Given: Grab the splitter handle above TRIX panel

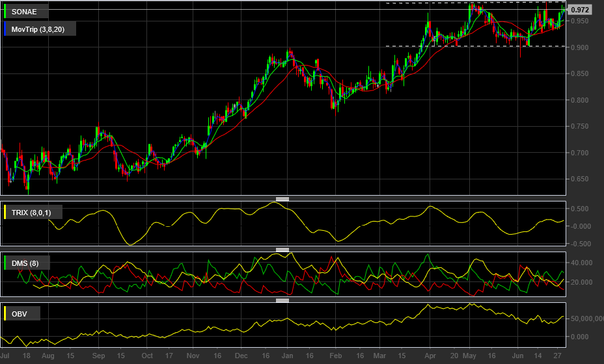Looking at the screenshot, I should pyautogui.click(x=282, y=199).
